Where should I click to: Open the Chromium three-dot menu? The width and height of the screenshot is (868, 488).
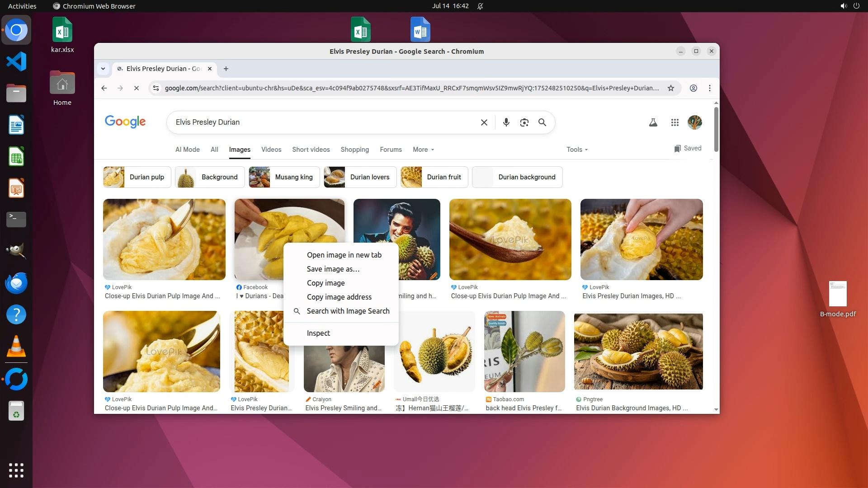[x=709, y=88]
